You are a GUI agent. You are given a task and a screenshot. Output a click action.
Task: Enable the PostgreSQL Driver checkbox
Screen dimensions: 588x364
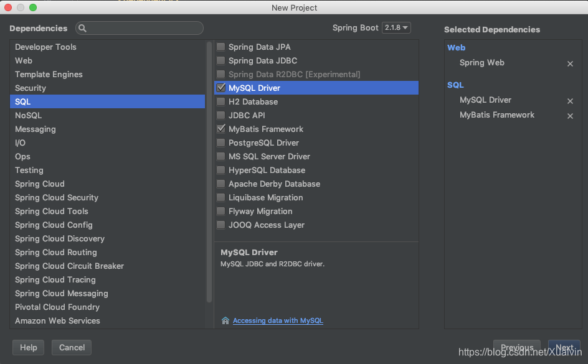click(x=221, y=142)
